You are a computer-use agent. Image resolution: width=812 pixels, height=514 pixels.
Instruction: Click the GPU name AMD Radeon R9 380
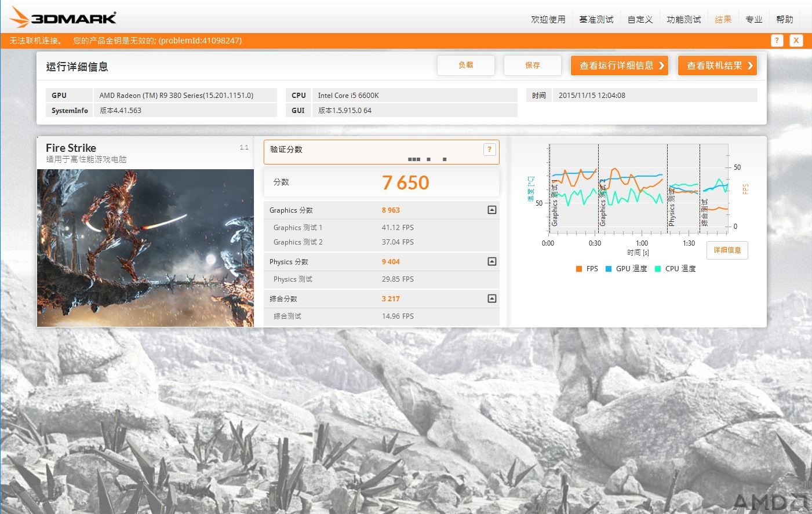[176, 96]
